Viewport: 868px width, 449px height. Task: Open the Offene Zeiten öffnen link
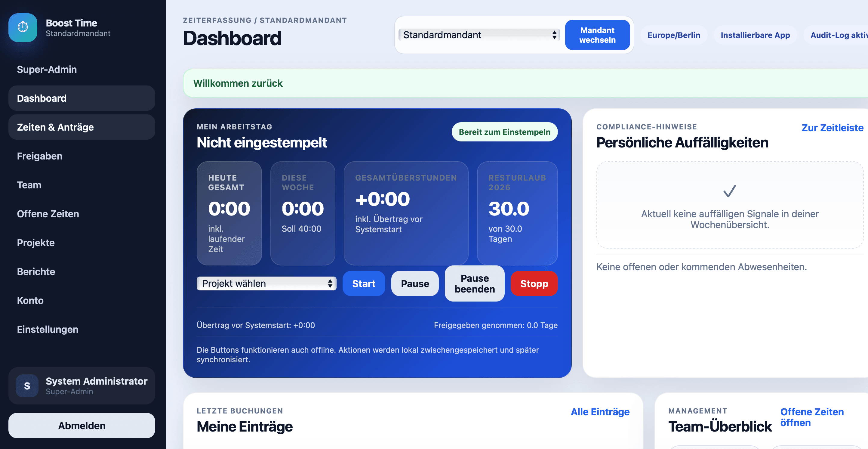click(x=812, y=417)
